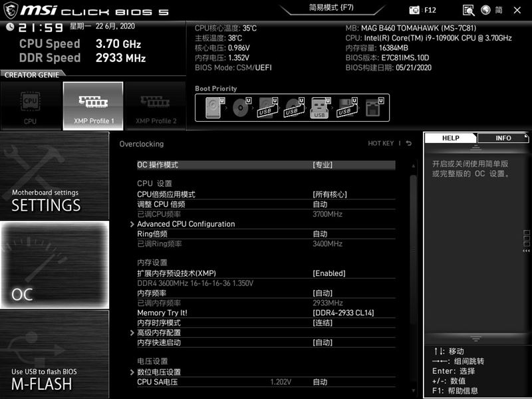Open the OC section
This screenshot has height=399, width=532.
55,265
